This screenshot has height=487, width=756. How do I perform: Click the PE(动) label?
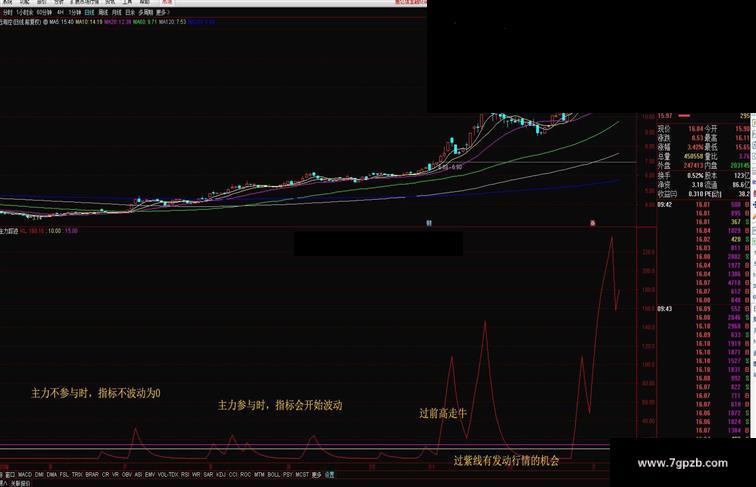click(x=713, y=194)
